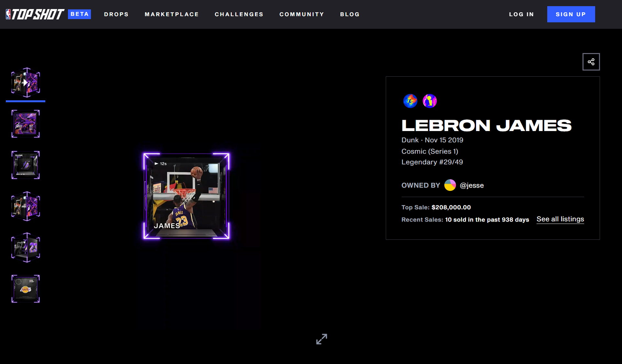Click the share icon button

[x=591, y=62]
